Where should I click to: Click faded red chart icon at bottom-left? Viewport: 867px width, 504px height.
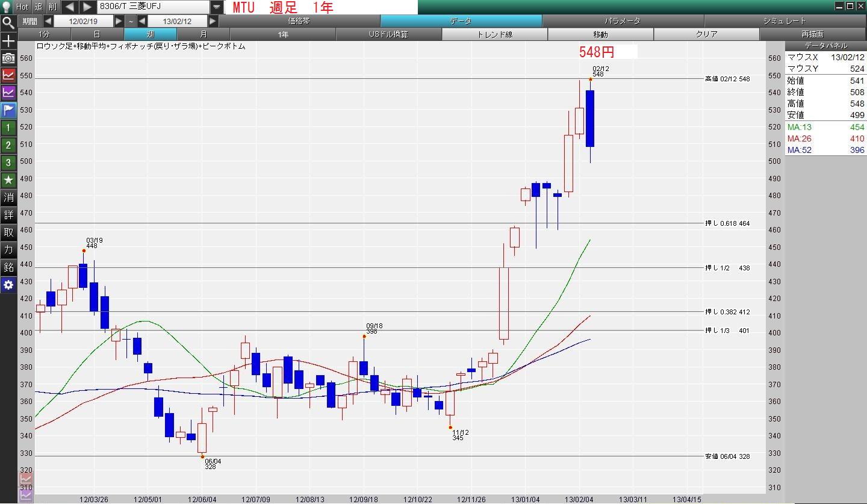coord(26,481)
